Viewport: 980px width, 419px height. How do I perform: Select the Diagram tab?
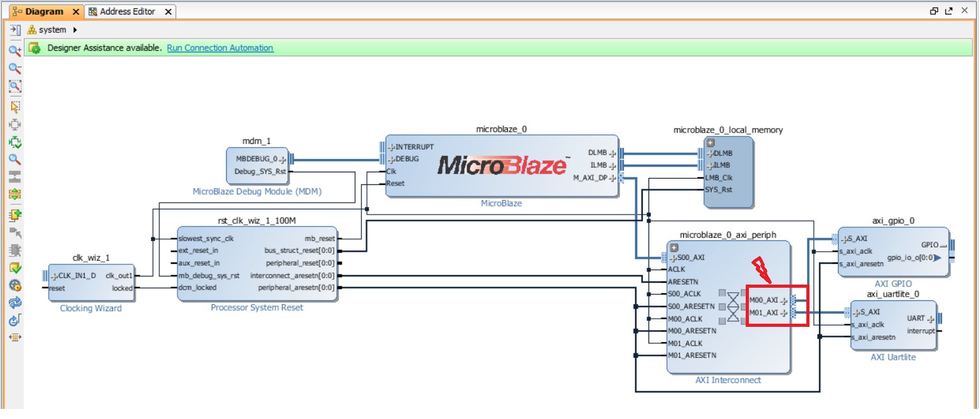point(44,11)
